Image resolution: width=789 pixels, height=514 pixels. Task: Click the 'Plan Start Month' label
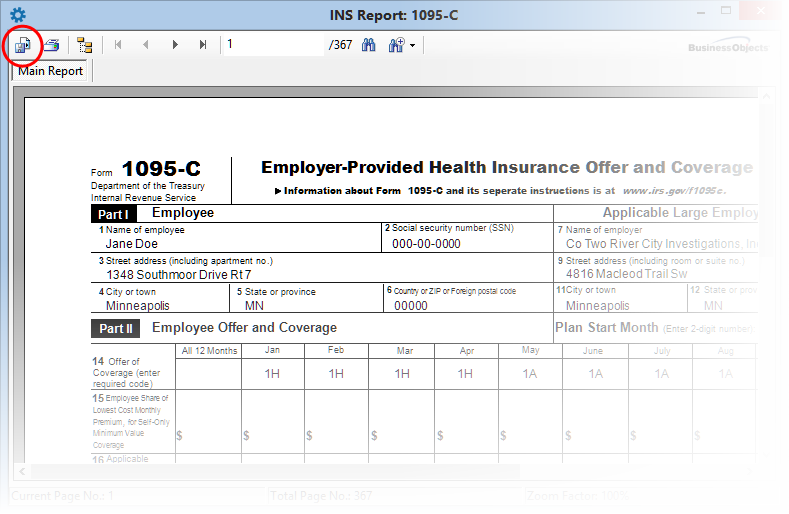pyautogui.click(x=606, y=328)
